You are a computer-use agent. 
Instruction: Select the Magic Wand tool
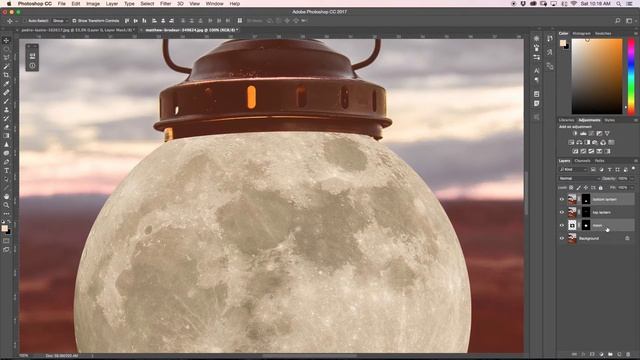click(6, 67)
